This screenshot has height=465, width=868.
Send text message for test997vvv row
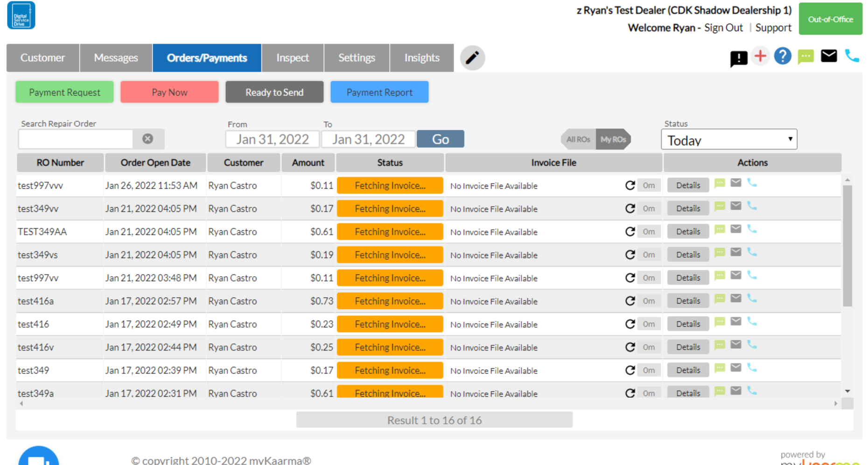pyautogui.click(x=720, y=183)
